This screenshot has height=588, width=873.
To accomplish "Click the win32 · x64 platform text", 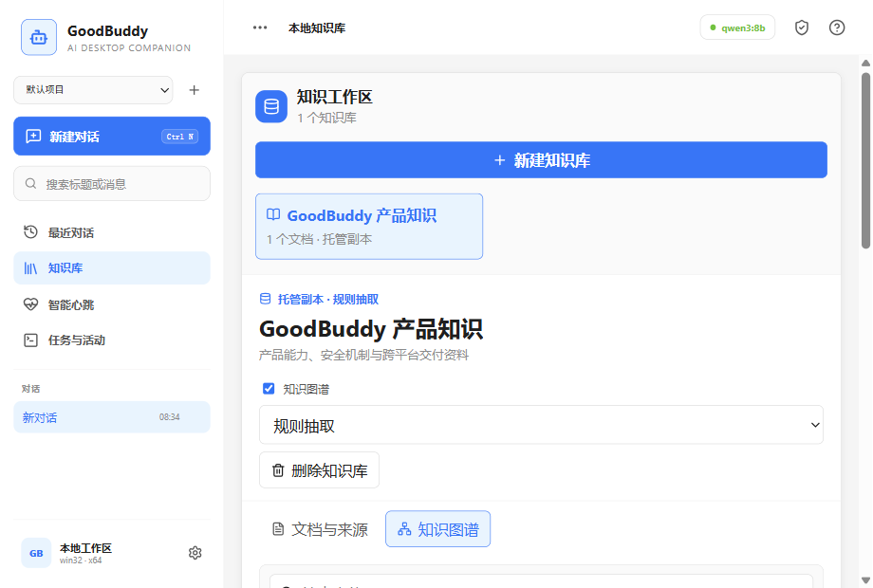I will (81, 560).
